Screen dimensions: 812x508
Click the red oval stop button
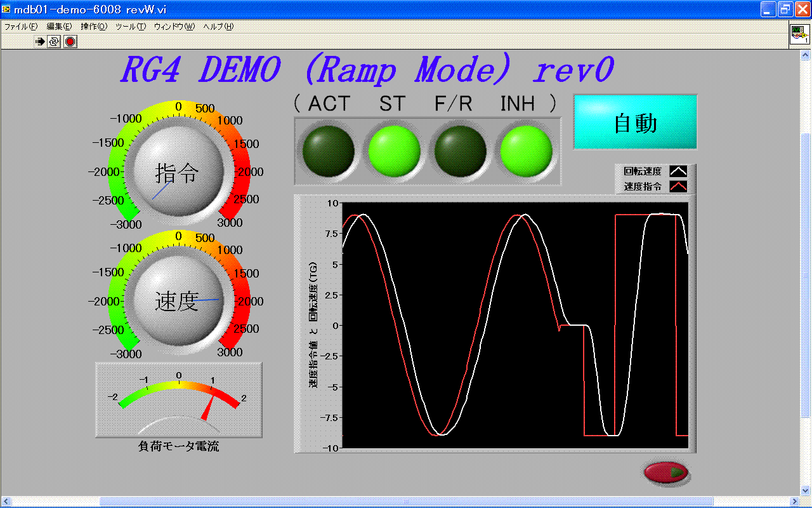coord(666,473)
